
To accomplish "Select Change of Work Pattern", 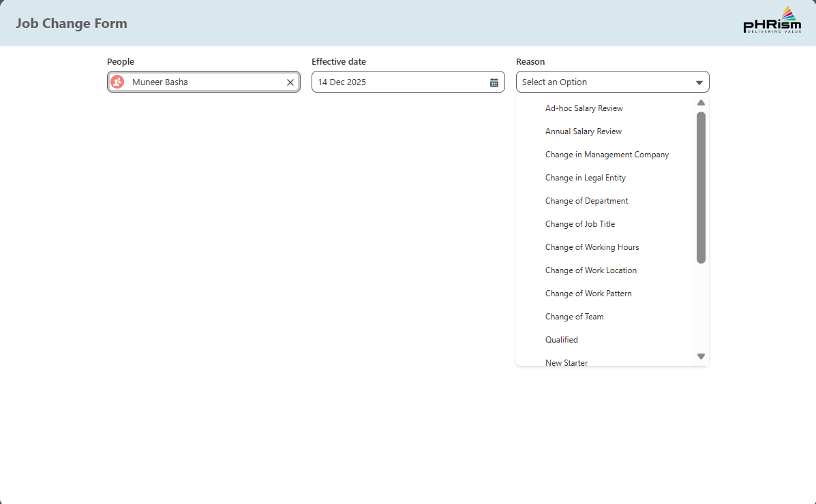I will pyautogui.click(x=588, y=294).
